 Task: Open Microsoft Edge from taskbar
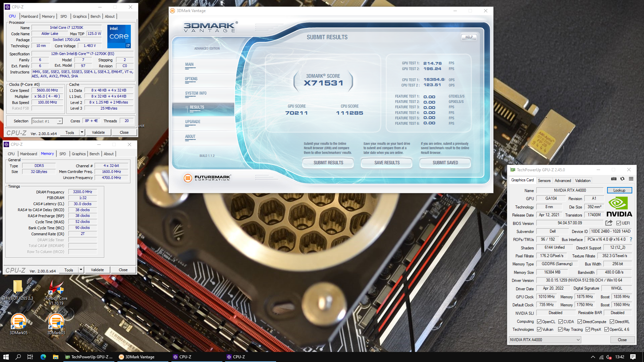pos(43,357)
